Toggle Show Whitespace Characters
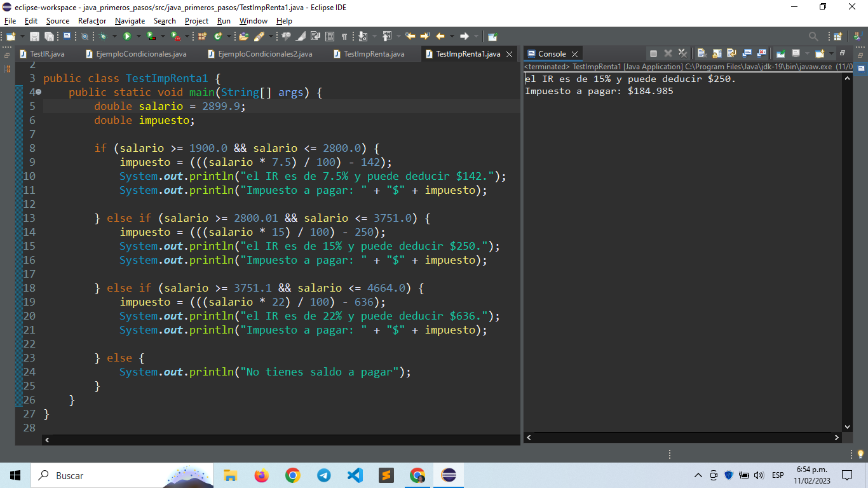Image resolution: width=868 pixels, height=488 pixels. tap(344, 36)
